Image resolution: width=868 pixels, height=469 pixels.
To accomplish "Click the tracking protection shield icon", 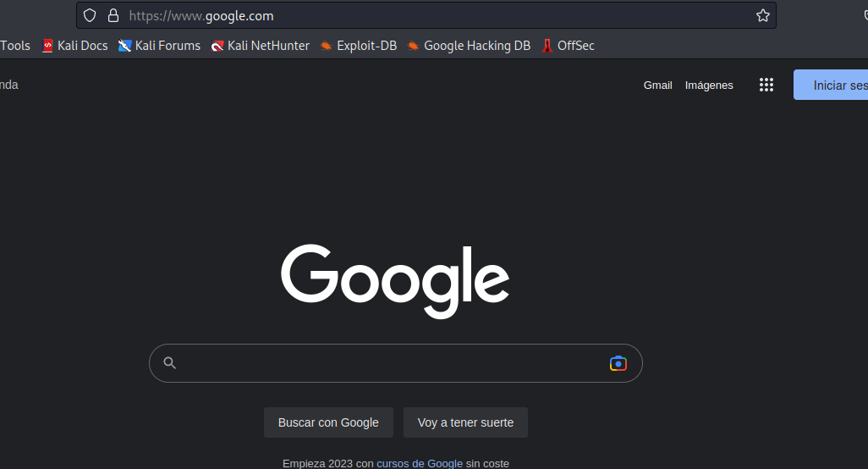I will click(x=90, y=15).
